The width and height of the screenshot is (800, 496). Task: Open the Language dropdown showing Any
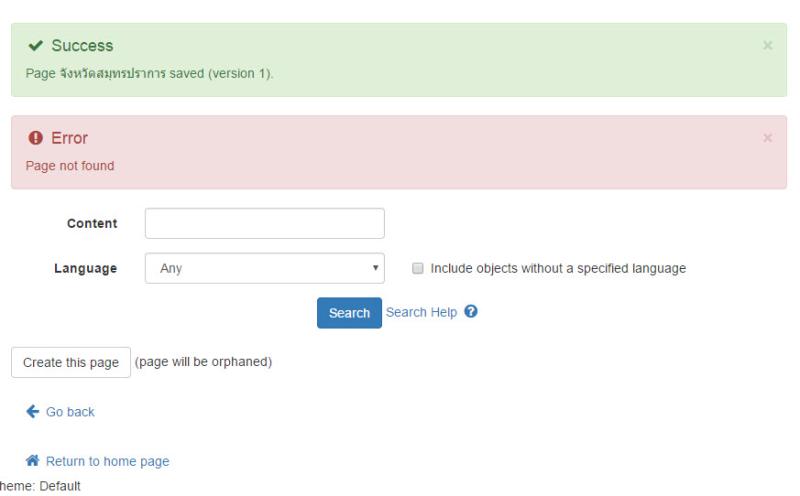click(x=264, y=268)
